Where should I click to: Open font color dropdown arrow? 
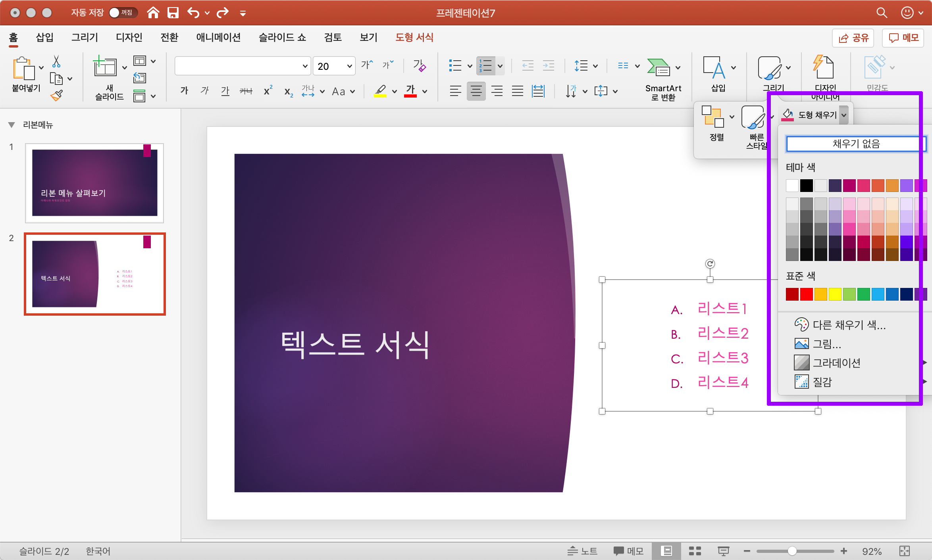tap(425, 92)
